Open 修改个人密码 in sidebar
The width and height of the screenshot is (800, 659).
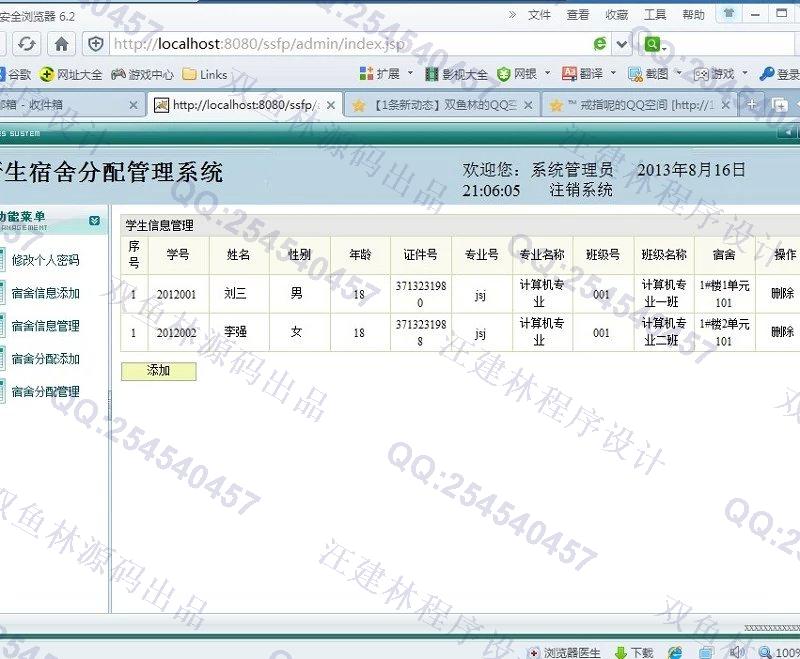[45, 261]
